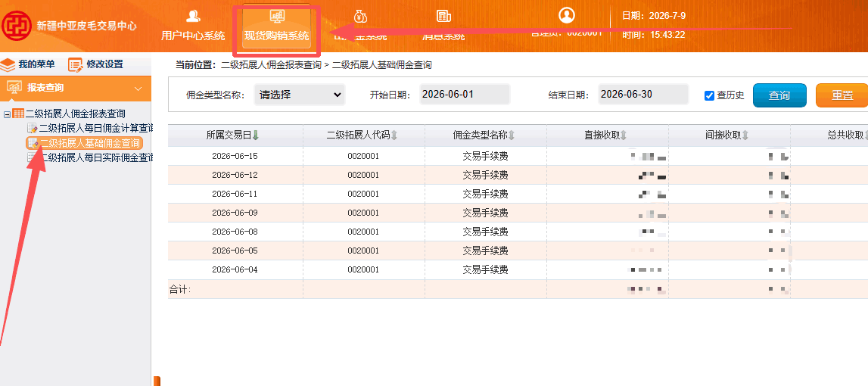Click the icon beside 二级拓展人每日佣金计算查询

pyautogui.click(x=32, y=129)
